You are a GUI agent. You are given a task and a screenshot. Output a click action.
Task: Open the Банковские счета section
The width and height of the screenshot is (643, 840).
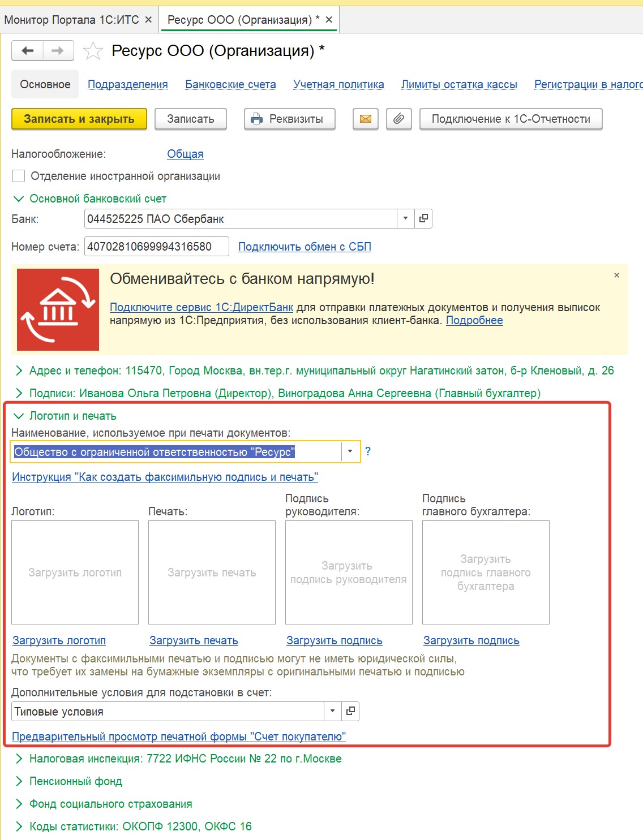(x=231, y=84)
